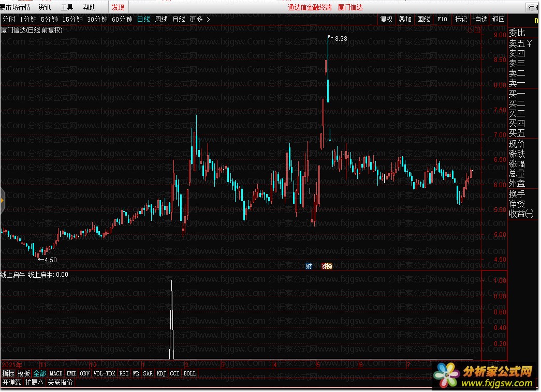Select the 月线 period tab
The image size is (541, 392).
tap(179, 19)
